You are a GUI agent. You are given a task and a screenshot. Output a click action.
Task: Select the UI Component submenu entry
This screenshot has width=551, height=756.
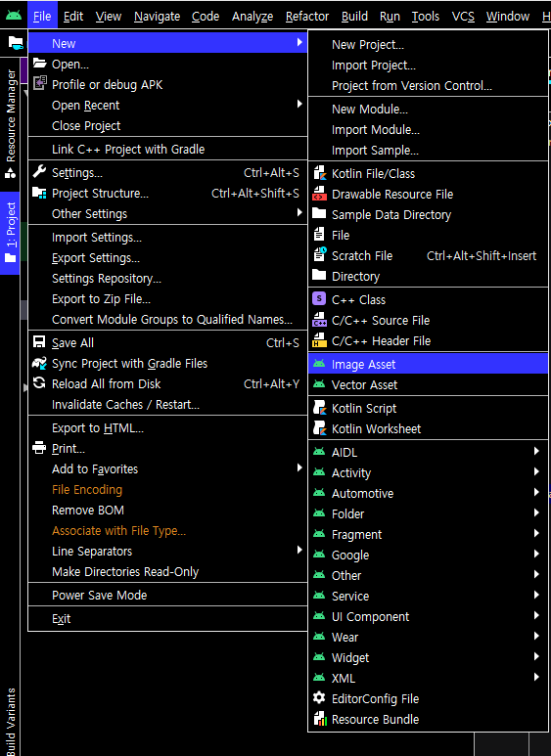[428, 617]
